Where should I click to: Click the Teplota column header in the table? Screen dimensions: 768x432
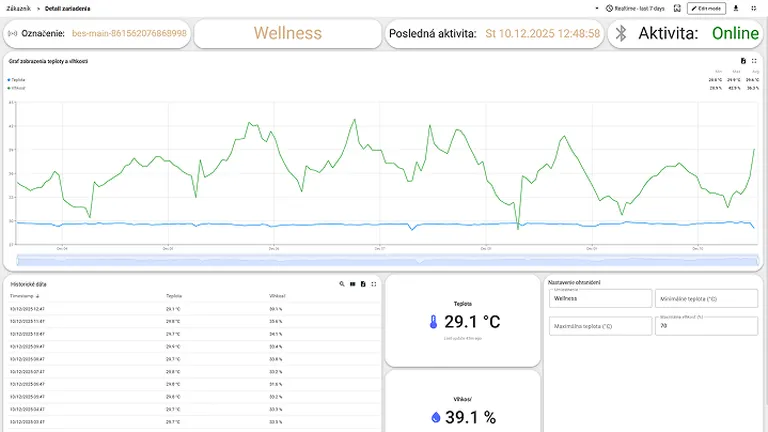[174, 296]
